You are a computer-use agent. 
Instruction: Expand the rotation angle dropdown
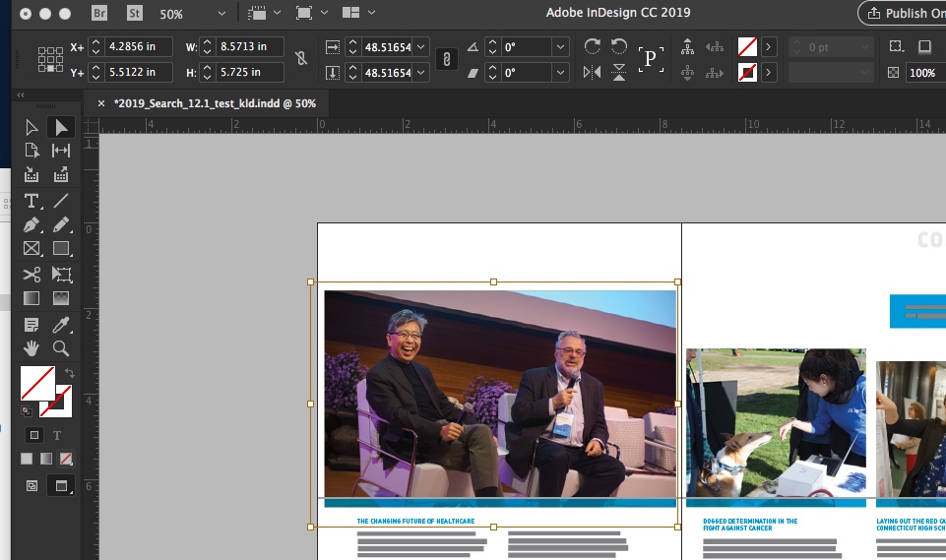[560, 46]
